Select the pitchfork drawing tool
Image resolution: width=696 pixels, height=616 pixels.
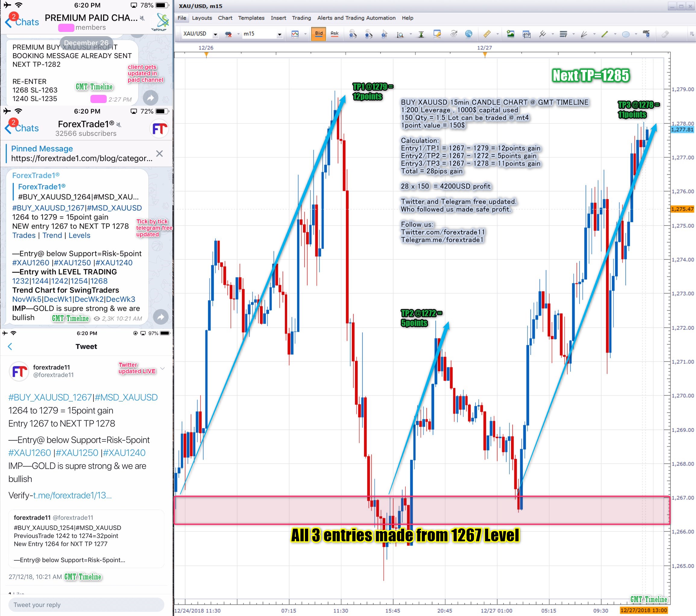coord(543,34)
